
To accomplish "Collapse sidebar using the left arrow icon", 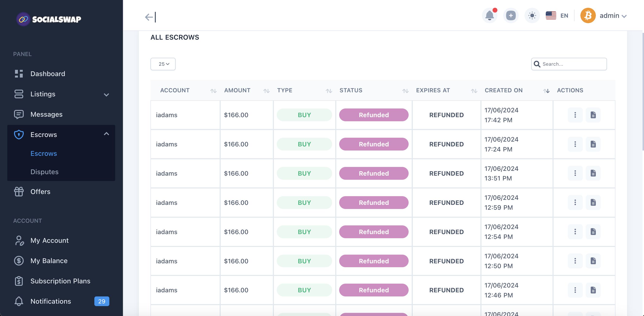I will pos(150,17).
